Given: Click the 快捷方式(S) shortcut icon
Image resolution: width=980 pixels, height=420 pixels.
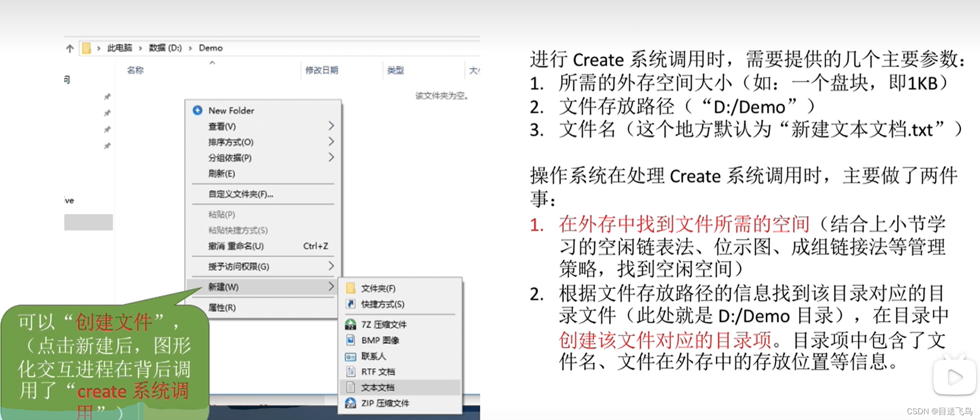Looking at the screenshot, I should [x=350, y=304].
